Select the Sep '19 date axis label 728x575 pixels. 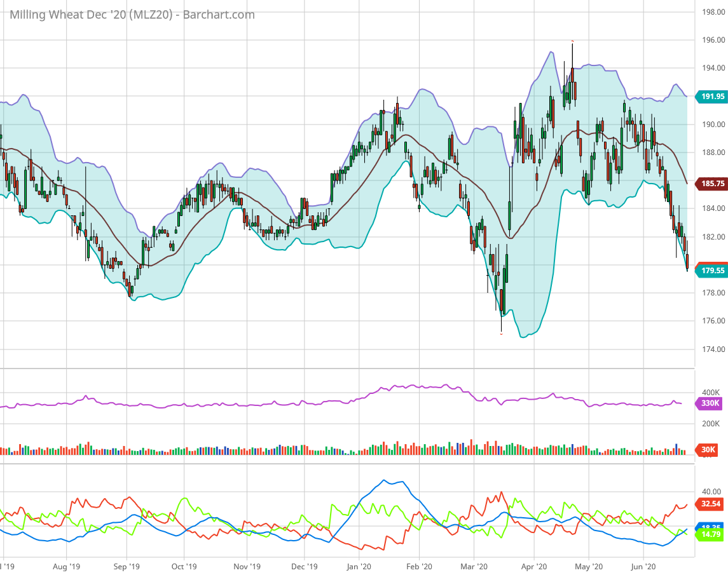tap(126, 565)
